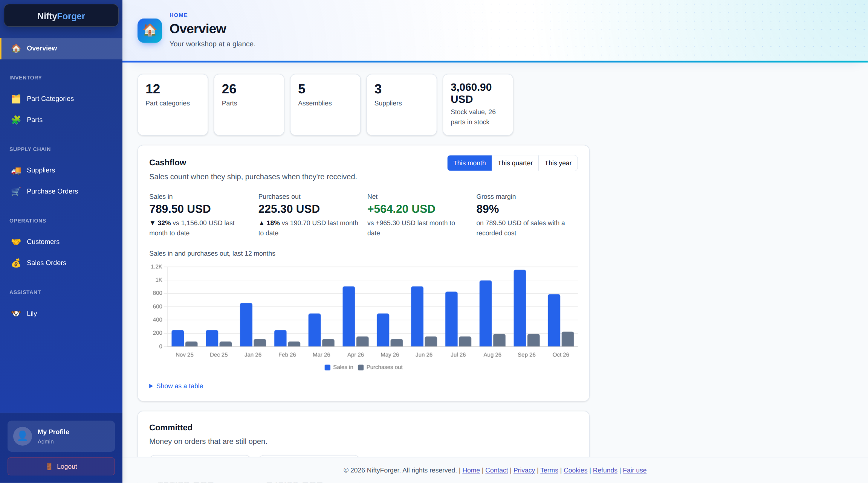
Task: Click the 12 Part categories card
Action: 173,105
